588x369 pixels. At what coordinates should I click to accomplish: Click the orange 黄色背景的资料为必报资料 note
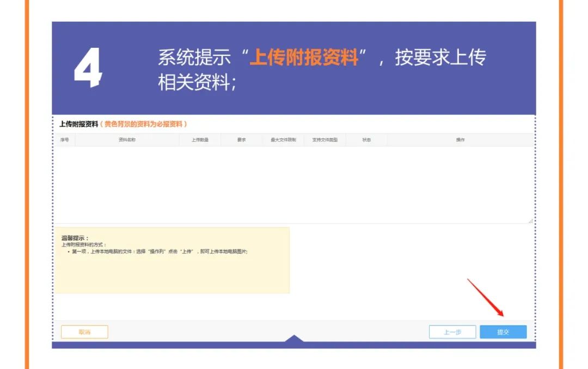tap(143, 124)
